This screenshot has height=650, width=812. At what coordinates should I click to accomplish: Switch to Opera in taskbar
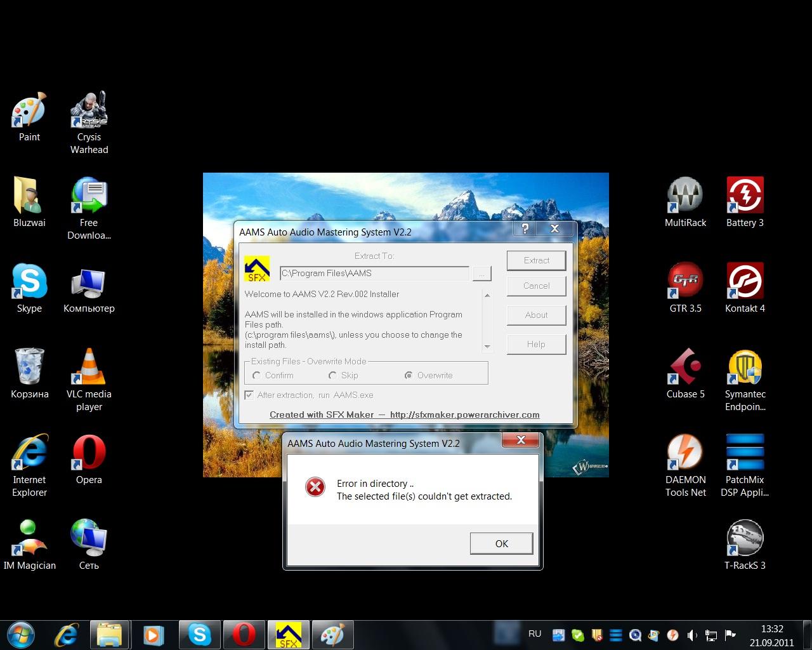(x=244, y=635)
